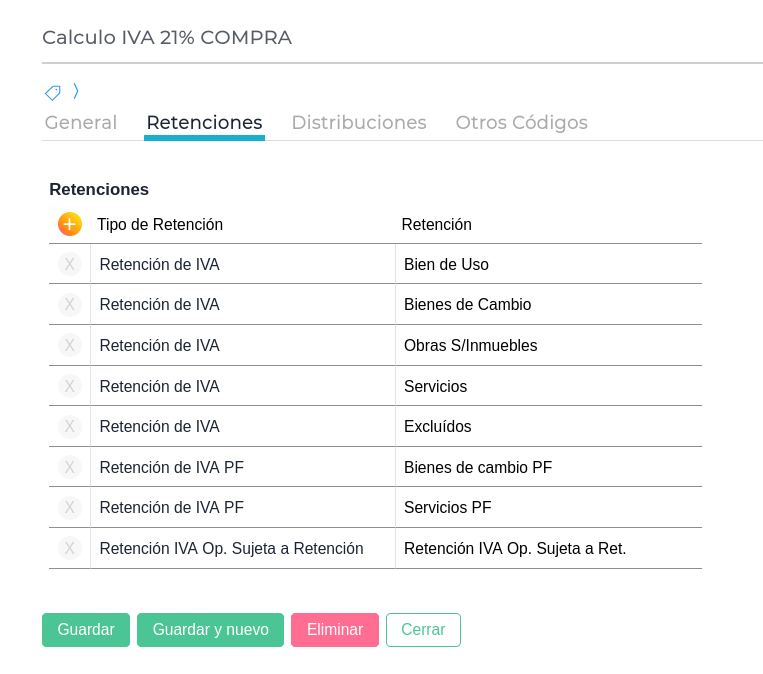Viewport: 763px width, 674px height.
Task: Expand the chevron next to tag icon
Action: 76,92
